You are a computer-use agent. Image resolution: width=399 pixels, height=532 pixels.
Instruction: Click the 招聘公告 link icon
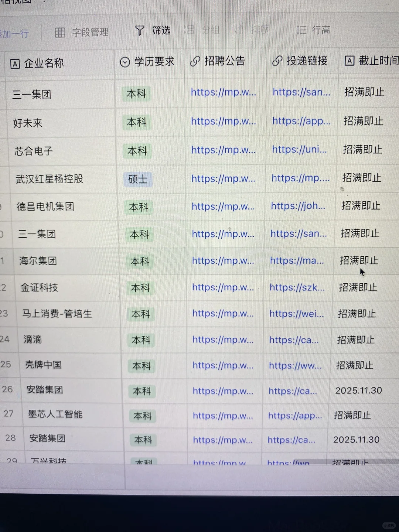pyautogui.click(x=195, y=61)
